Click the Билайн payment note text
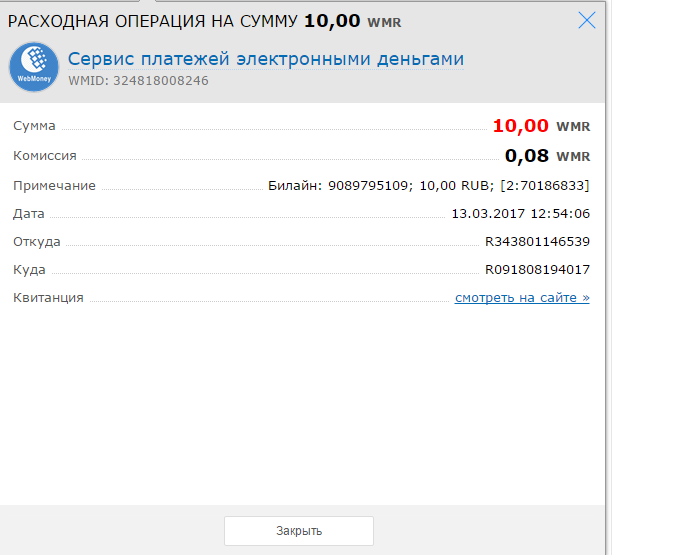This screenshot has width=677, height=555. 428,186
